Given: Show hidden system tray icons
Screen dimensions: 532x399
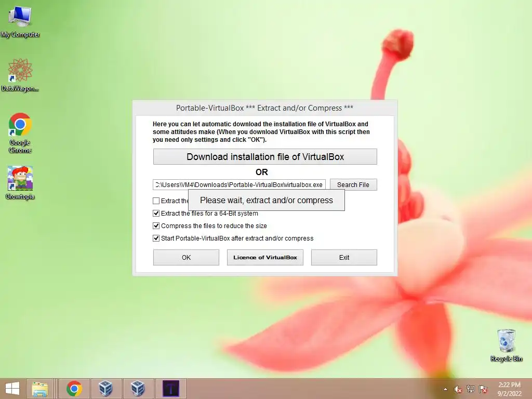Looking at the screenshot, I should (445, 389).
